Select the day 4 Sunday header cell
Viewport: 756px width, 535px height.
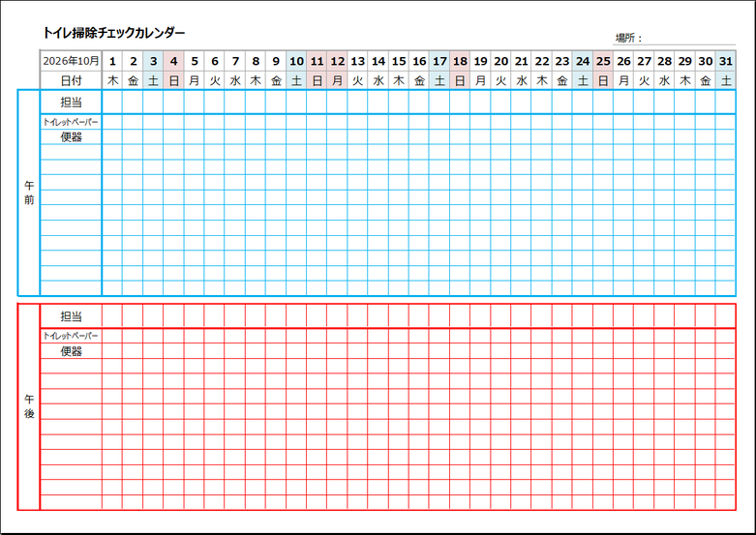[x=173, y=61]
